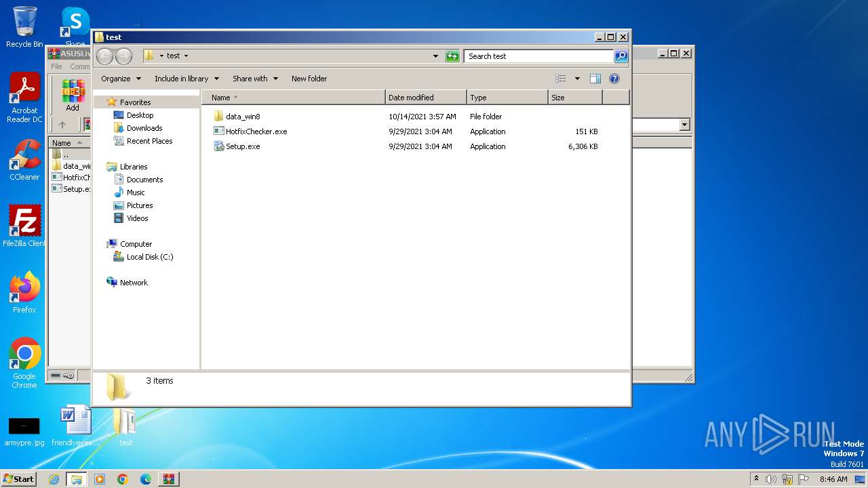
Task: Open Google Chrome desktop icon
Action: [24, 363]
